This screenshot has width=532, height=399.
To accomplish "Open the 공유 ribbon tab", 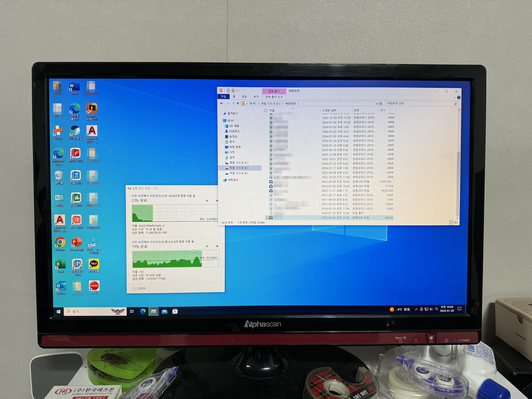I will (244, 97).
